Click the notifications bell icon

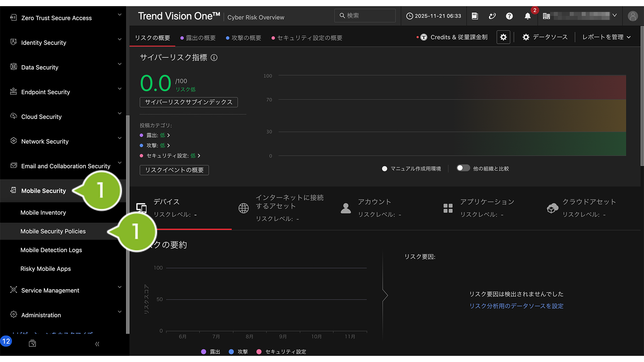coord(527,16)
